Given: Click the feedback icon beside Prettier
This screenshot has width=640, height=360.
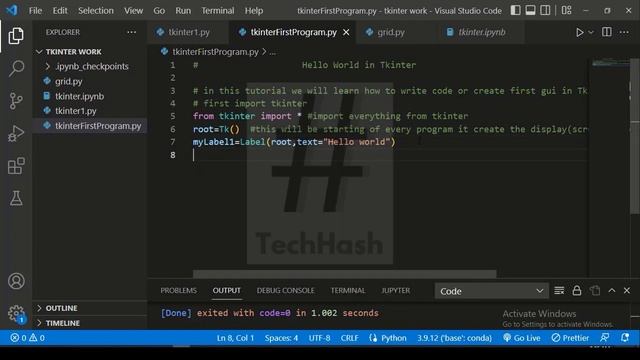Looking at the screenshot, I should [604, 338].
